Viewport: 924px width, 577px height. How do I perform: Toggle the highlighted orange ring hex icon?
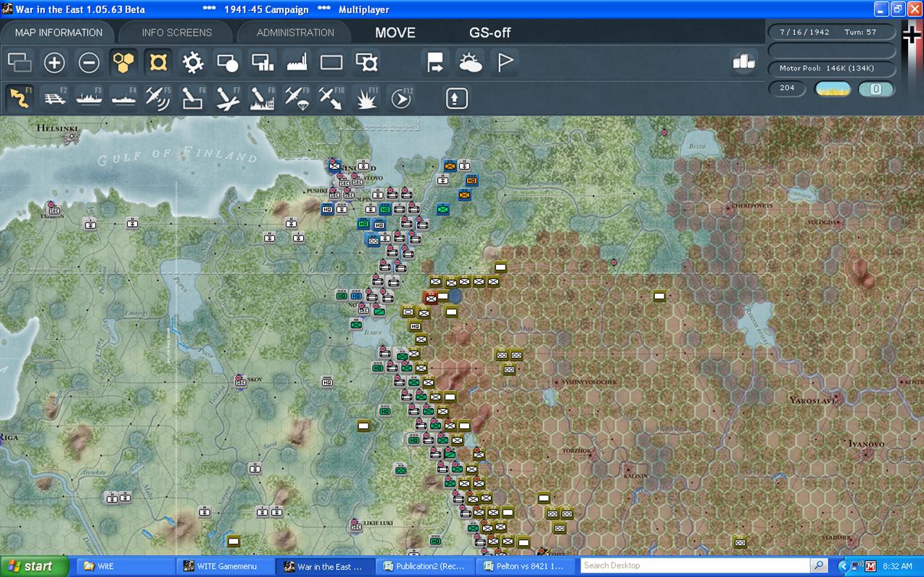(158, 63)
